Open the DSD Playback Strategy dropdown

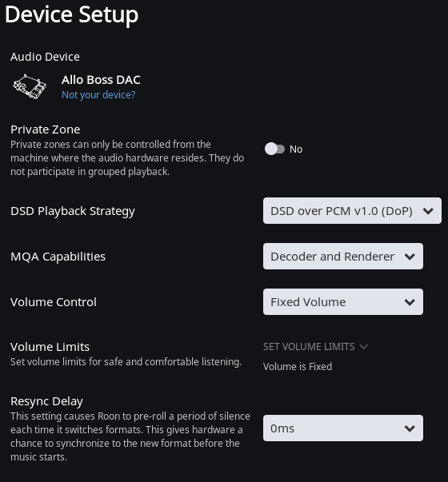[352, 211]
